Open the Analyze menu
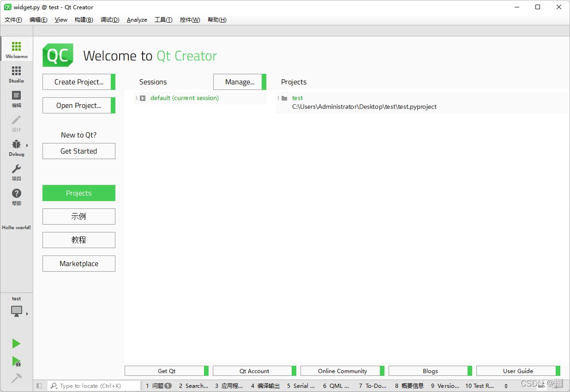 pyautogui.click(x=137, y=20)
